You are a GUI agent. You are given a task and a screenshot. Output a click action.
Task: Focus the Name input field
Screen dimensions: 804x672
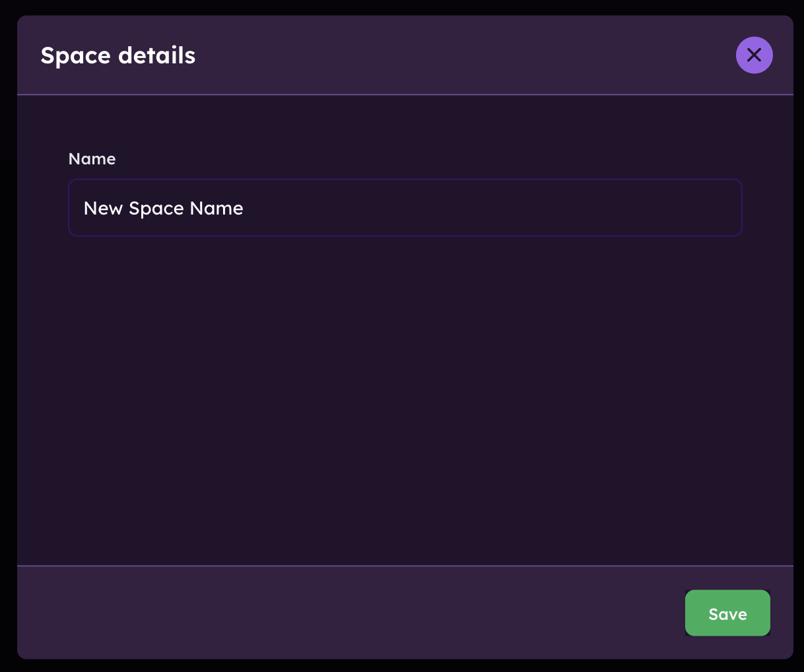[405, 208]
